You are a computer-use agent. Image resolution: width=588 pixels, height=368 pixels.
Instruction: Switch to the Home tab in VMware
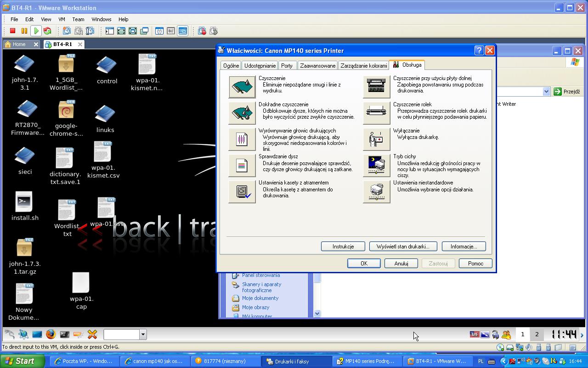coord(19,44)
